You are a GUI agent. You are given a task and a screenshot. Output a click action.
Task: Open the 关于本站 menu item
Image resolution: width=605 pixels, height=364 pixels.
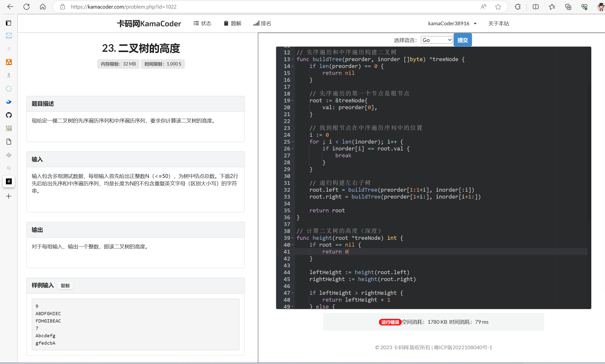tap(498, 23)
